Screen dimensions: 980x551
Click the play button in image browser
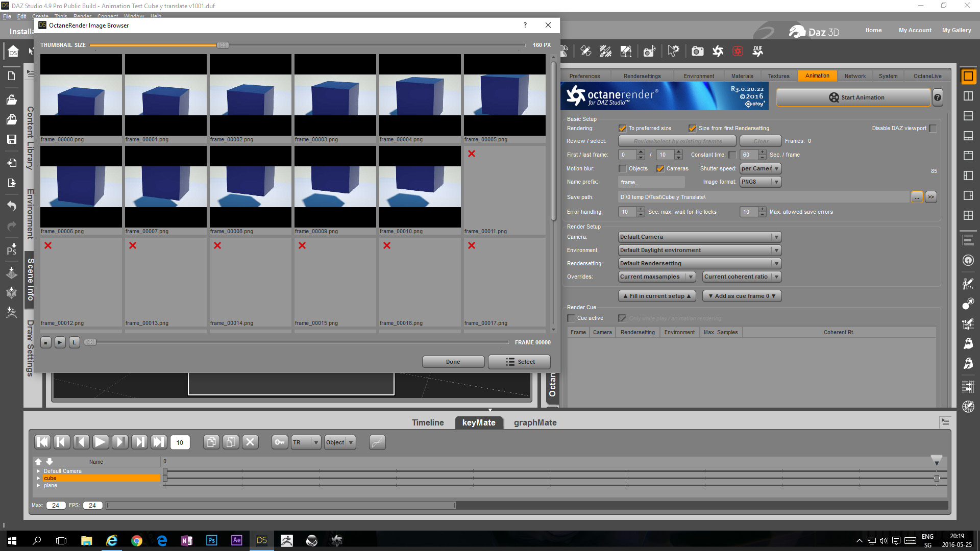point(60,342)
